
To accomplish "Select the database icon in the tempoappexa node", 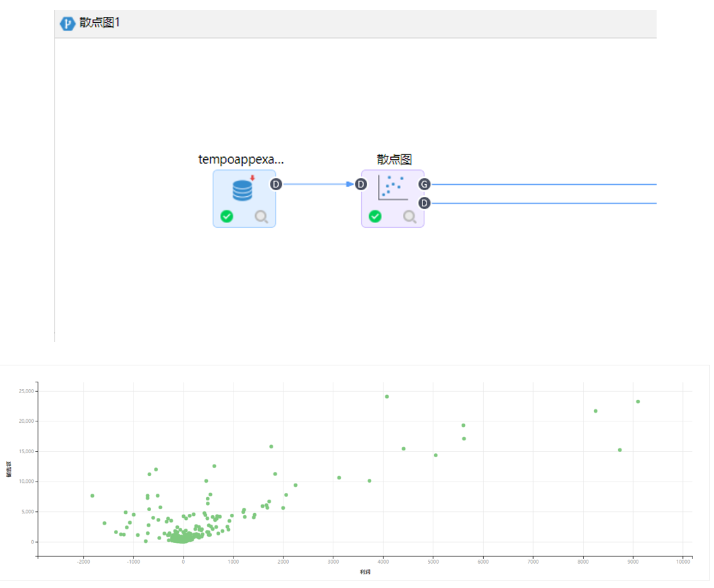I will (242, 189).
